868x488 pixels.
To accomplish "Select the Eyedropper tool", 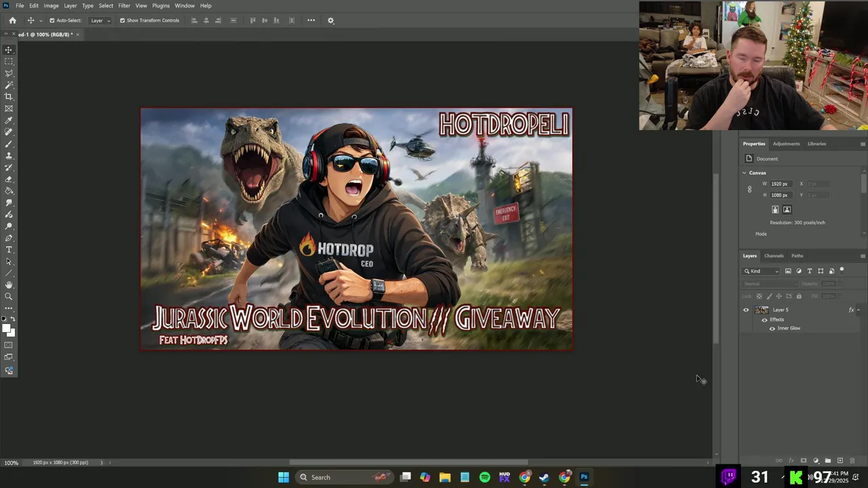I will [9, 121].
